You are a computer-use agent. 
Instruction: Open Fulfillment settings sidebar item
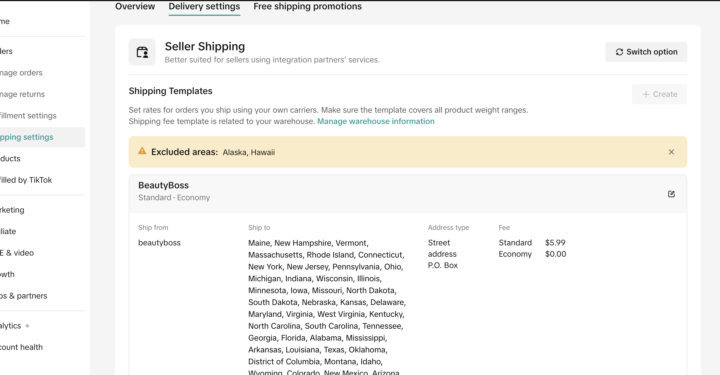(x=28, y=116)
